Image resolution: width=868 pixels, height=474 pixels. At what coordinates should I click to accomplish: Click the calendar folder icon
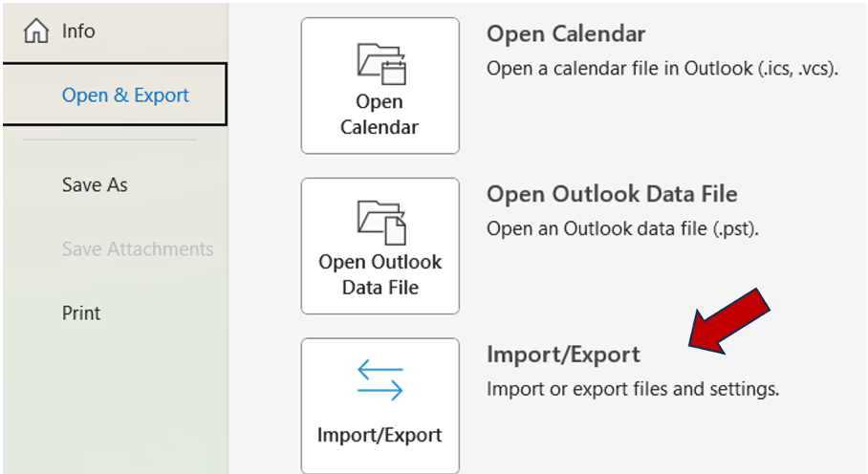pos(380,64)
